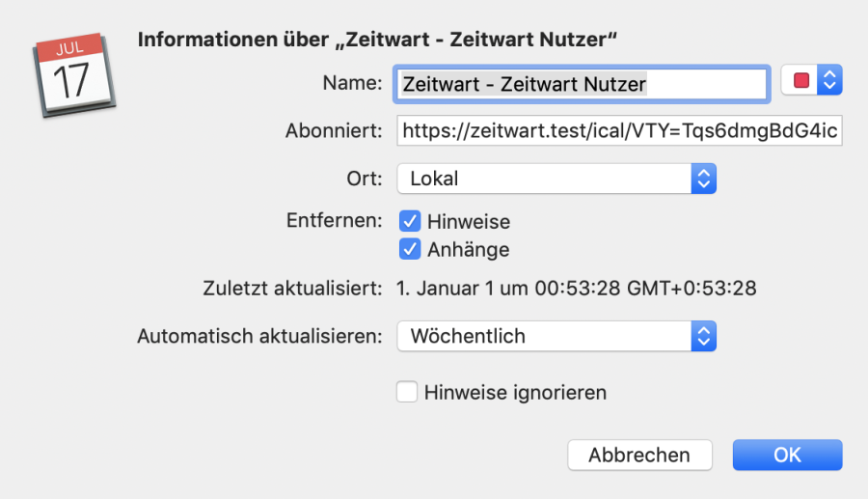Click the Abonniert URL field
Screen dimensions: 868x499
[x=619, y=131]
